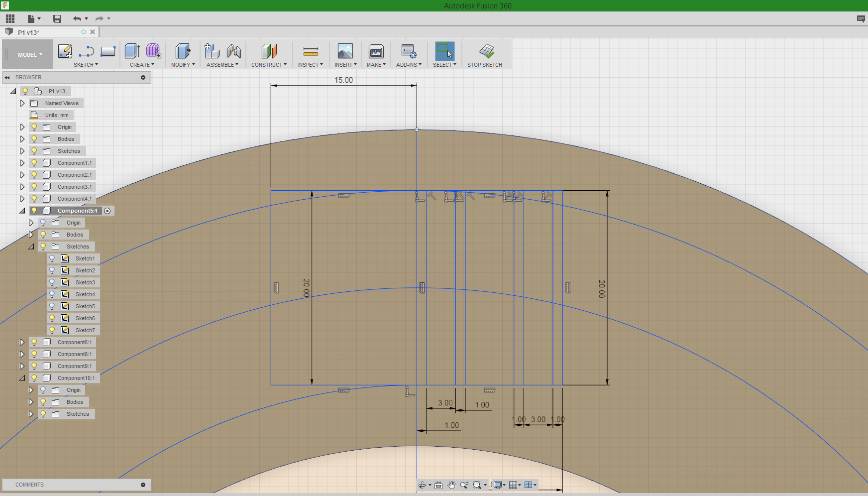This screenshot has width=868, height=496.
Task: Toggle the Component5:1 activate radio button
Action: tap(108, 211)
